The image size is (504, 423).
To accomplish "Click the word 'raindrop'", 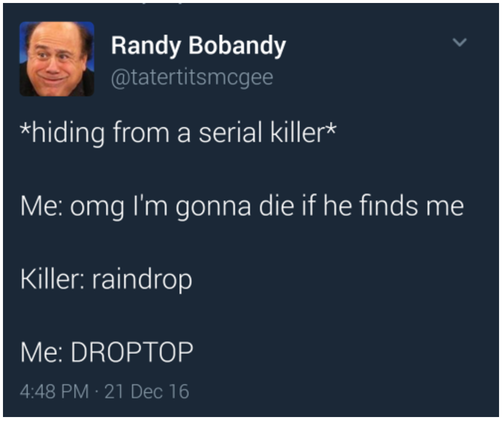I will [142, 279].
